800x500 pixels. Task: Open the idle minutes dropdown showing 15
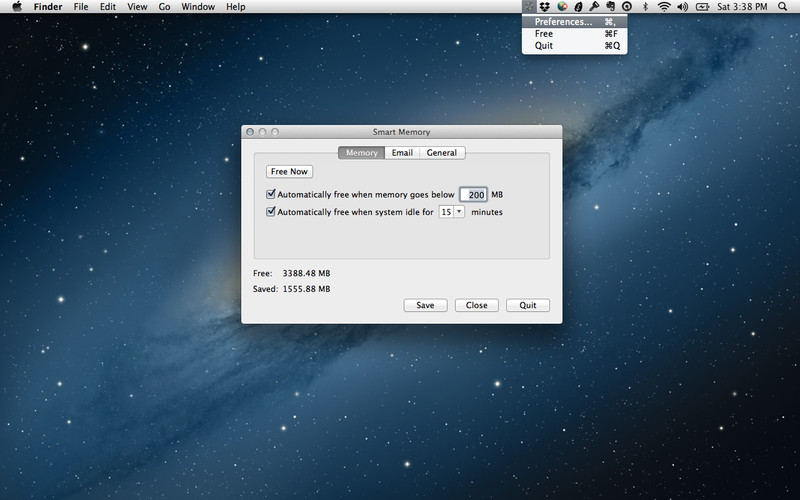pyautogui.click(x=452, y=212)
